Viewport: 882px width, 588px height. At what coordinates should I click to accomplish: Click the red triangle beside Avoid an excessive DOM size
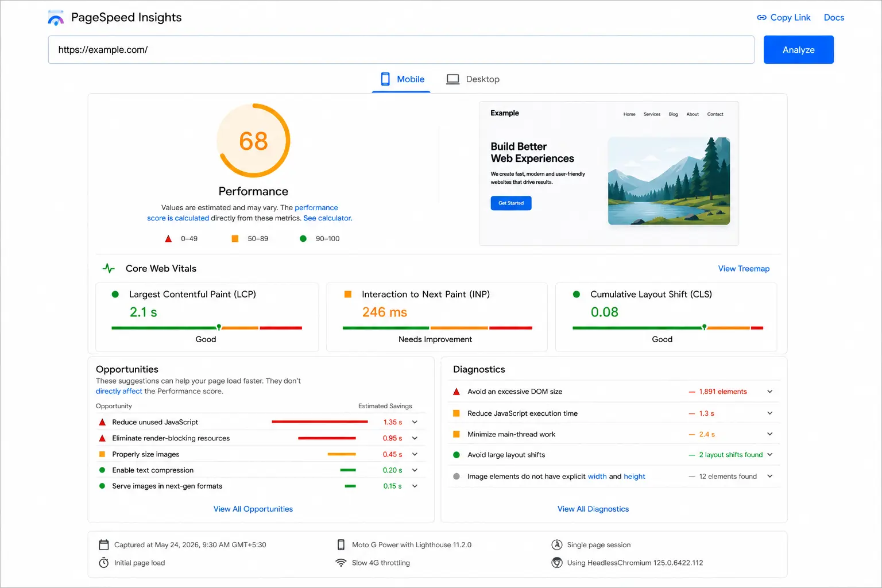click(x=457, y=392)
